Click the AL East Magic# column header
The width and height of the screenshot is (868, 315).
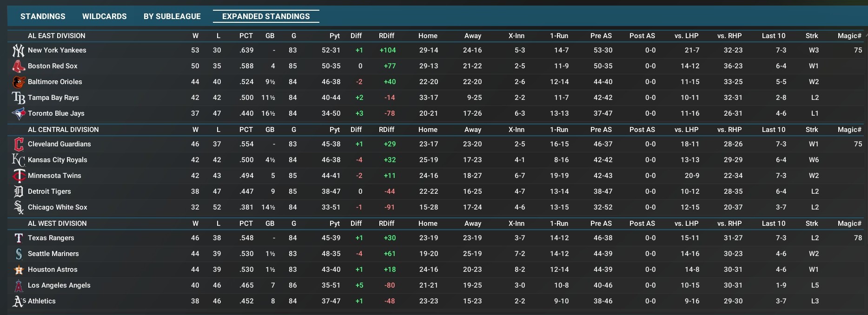point(849,36)
